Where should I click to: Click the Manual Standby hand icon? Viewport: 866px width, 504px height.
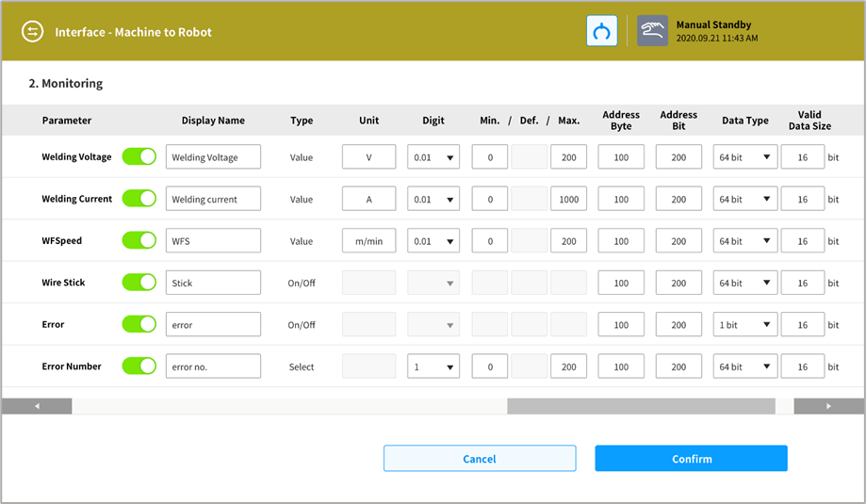[x=652, y=31]
